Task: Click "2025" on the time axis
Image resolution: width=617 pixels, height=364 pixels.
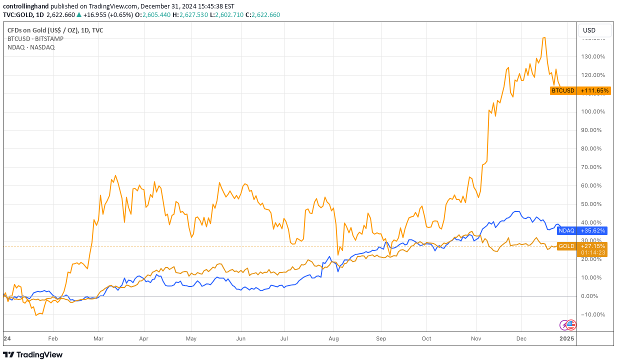Action: click(566, 338)
